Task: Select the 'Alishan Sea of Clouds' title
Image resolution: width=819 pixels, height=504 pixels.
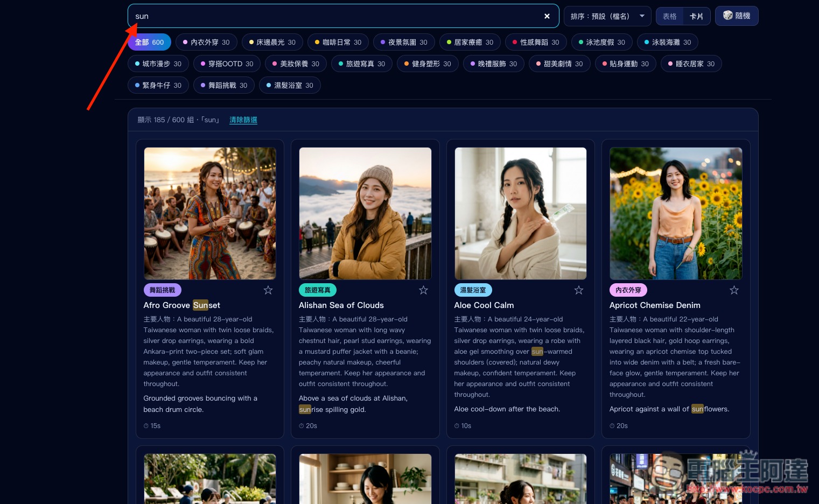Action: pyautogui.click(x=341, y=305)
